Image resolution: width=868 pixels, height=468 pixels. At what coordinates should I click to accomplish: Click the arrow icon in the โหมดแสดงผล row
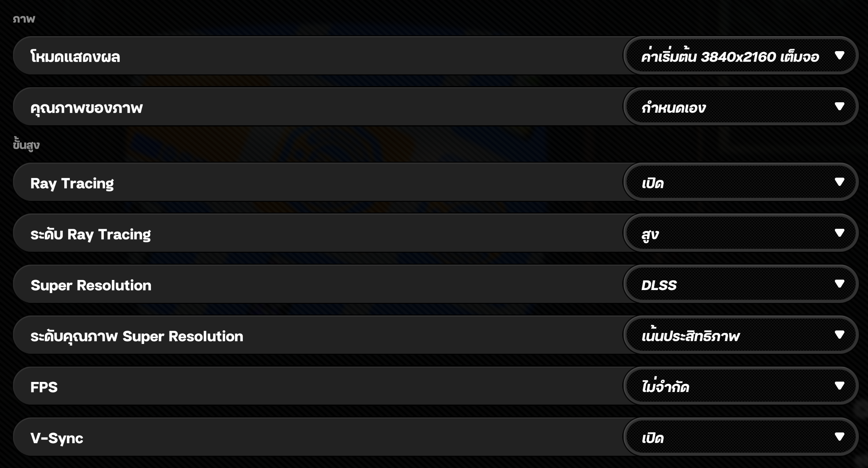point(839,55)
